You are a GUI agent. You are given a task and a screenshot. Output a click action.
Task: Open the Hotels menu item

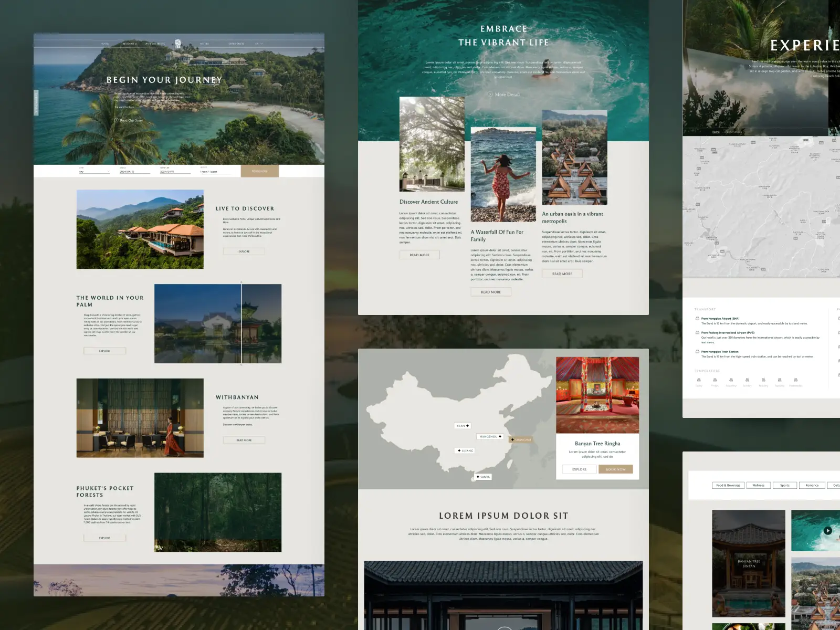pos(105,44)
